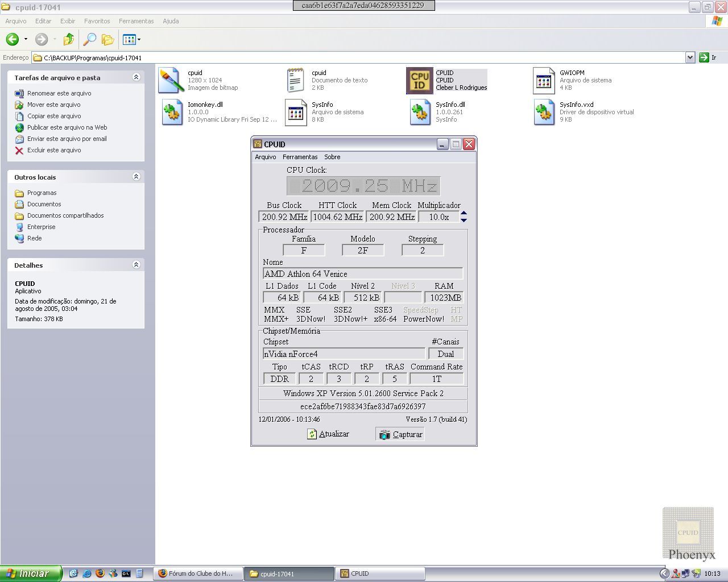The height and width of the screenshot is (582, 728).
Task: Increase the Multiplicador with up arrow
Action: click(x=464, y=213)
